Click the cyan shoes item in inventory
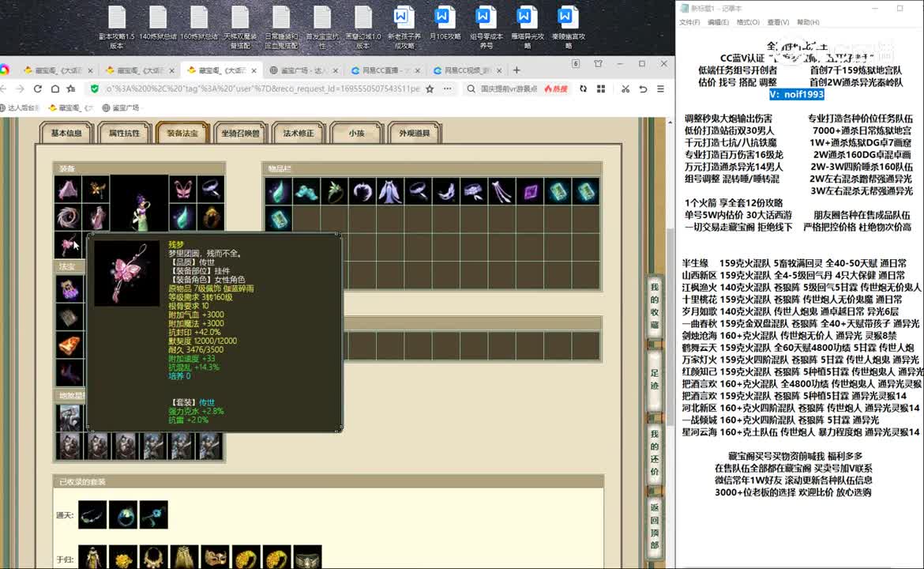 (306, 191)
